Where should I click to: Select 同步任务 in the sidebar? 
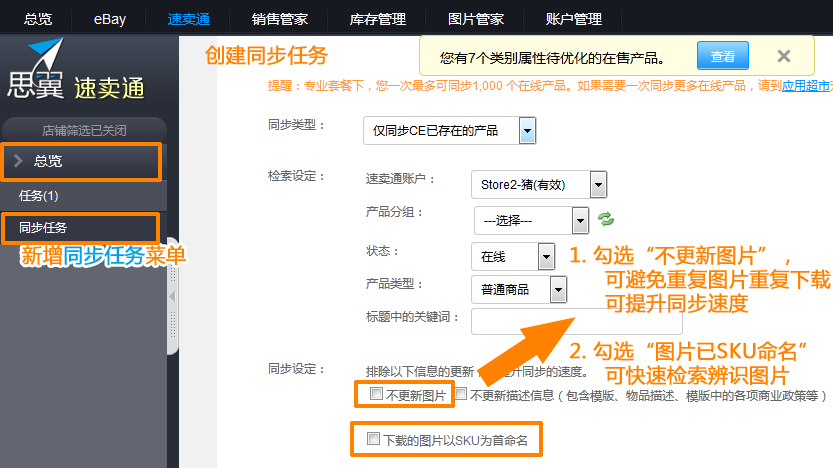click(x=81, y=228)
